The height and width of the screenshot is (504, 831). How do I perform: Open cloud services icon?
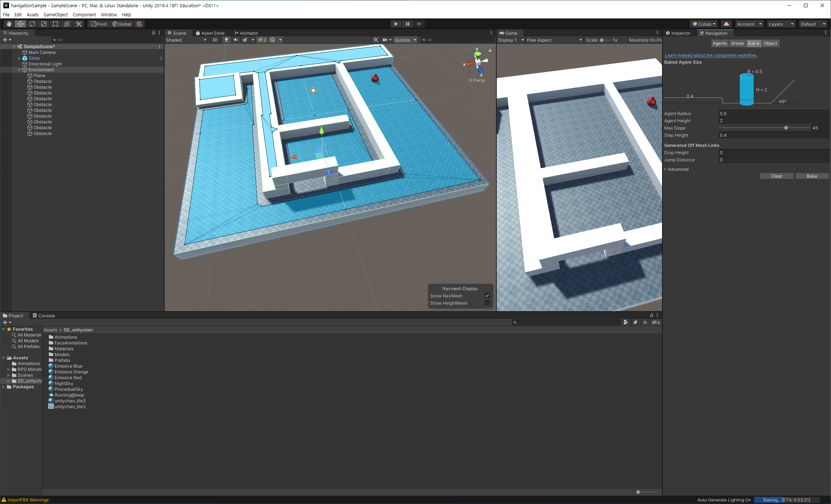click(x=726, y=24)
